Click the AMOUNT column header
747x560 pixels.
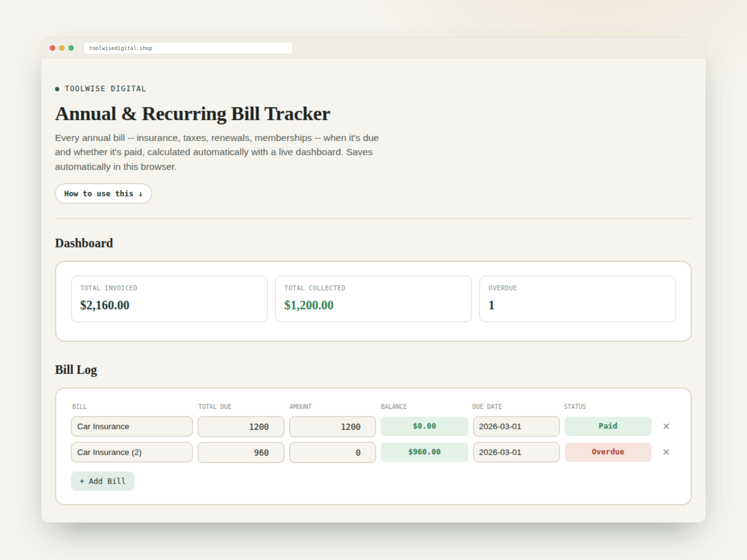301,407
